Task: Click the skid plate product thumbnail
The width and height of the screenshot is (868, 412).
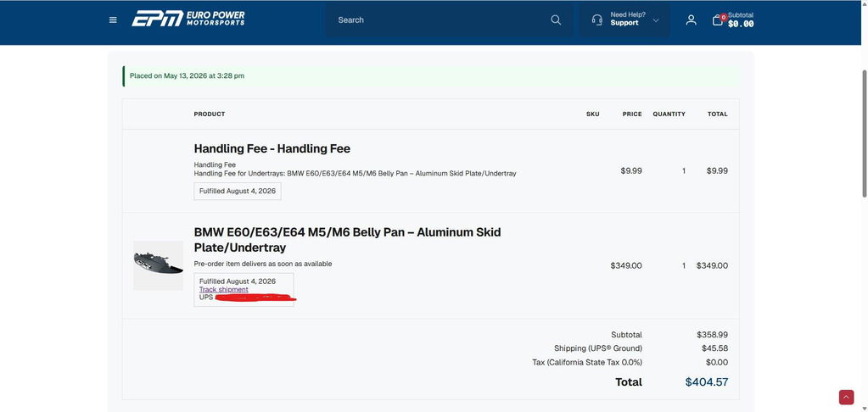Action: click(159, 265)
